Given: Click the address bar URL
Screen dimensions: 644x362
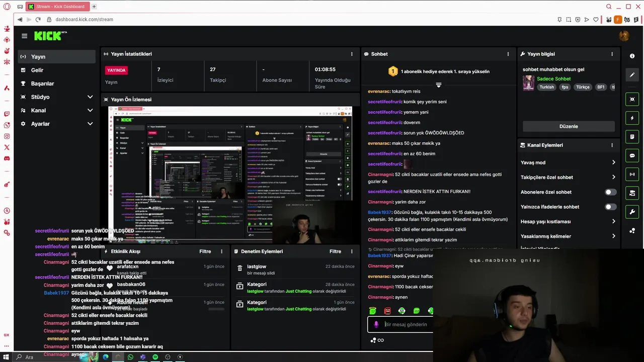Looking at the screenshot, I should point(84,20).
